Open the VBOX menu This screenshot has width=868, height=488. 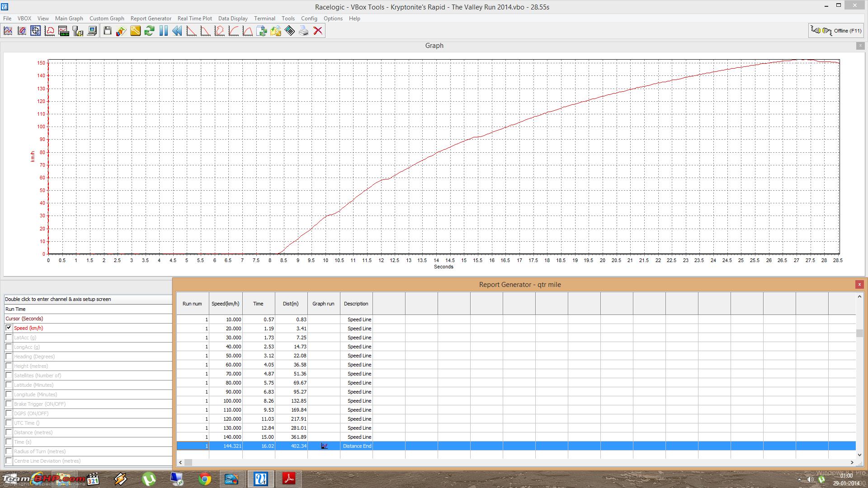24,19
